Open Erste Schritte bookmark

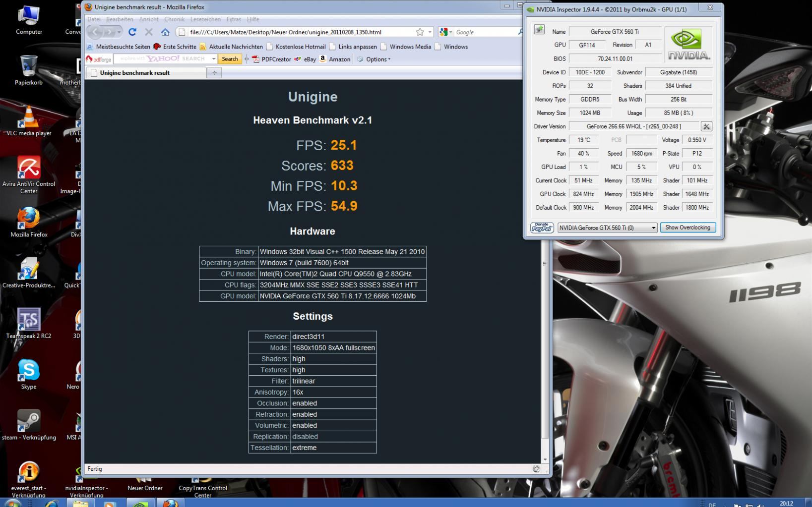[x=175, y=47]
